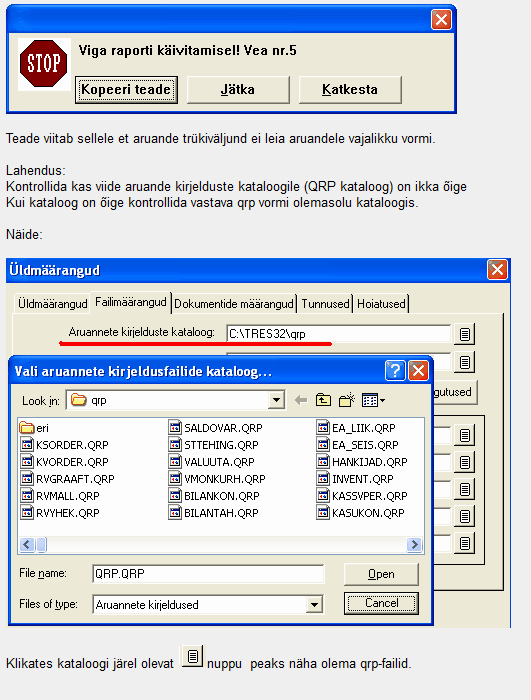The height and width of the screenshot is (700, 531).
Task: Create new folder icon in file dialog
Action: point(347,400)
